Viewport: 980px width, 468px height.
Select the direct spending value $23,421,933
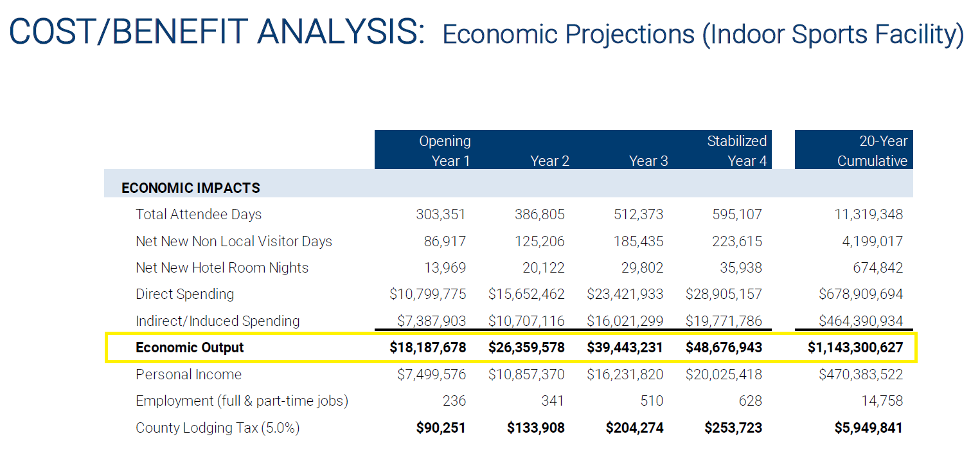tap(625, 294)
